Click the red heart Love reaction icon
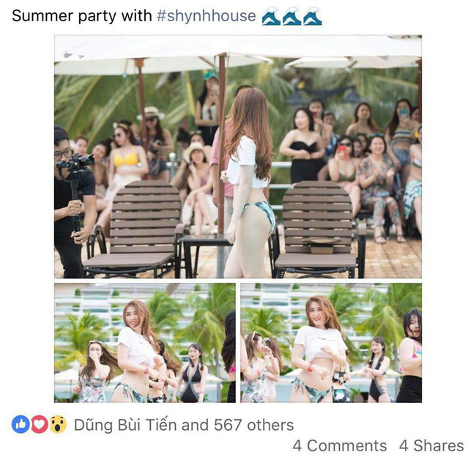Image resolution: width=476 pixels, height=463 pixels. point(40,424)
